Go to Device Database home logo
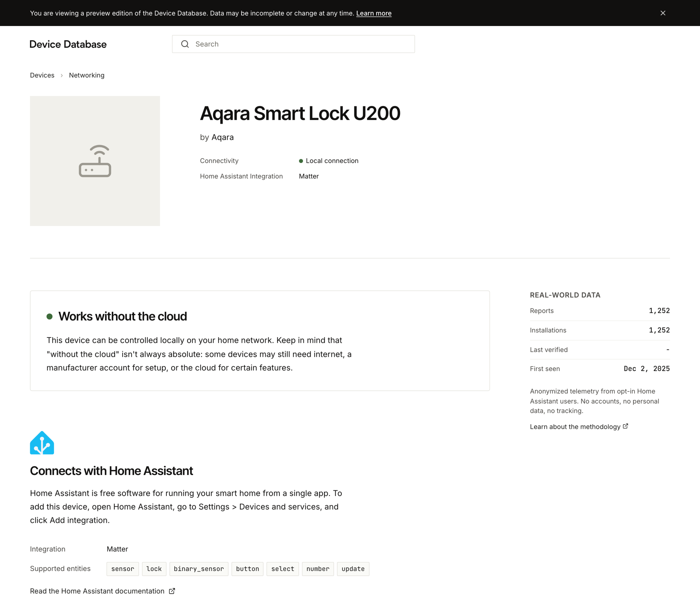 (68, 44)
